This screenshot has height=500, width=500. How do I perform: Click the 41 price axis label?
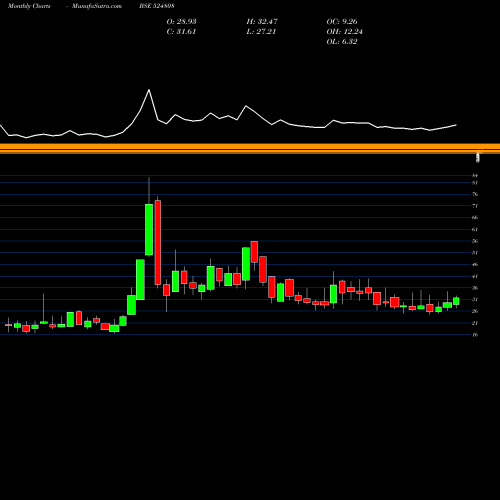click(x=475, y=276)
